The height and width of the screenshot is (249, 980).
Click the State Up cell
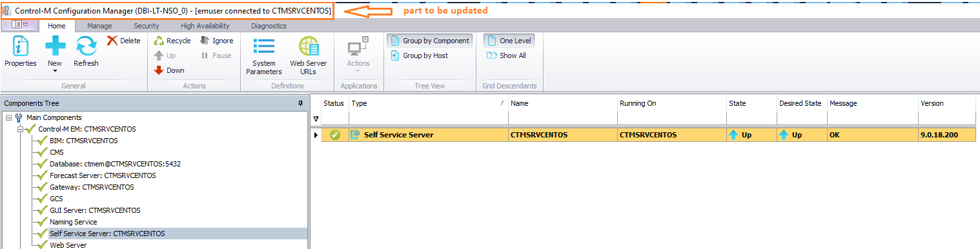click(x=751, y=135)
